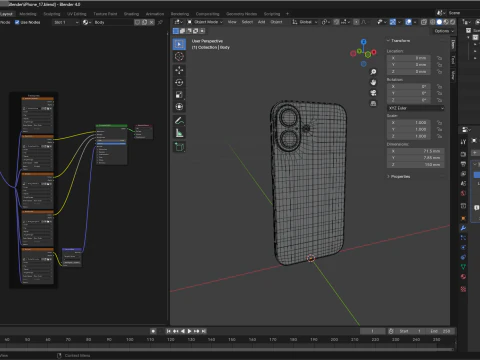Open the viewport Object menu

276,22
